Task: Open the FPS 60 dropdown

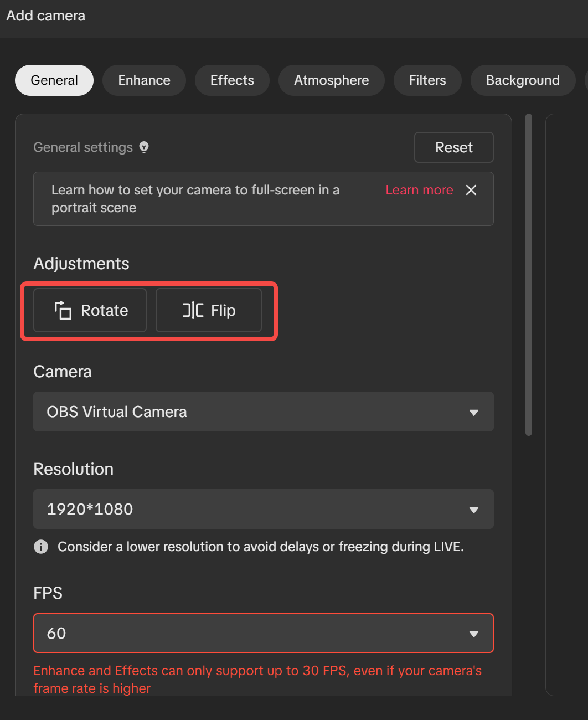Action: 264,633
